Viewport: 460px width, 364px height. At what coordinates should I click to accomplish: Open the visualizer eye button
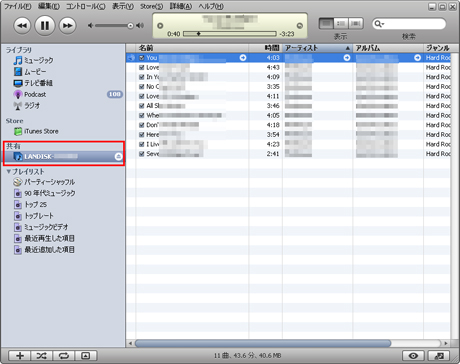(413, 356)
